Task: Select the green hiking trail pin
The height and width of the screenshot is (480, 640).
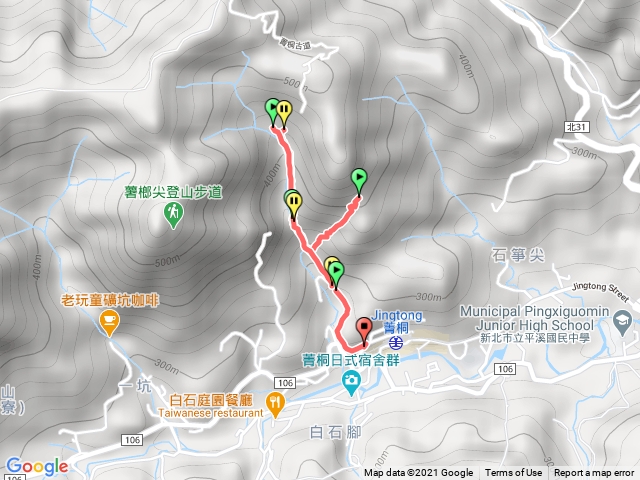Action: click(x=173, y=215)
